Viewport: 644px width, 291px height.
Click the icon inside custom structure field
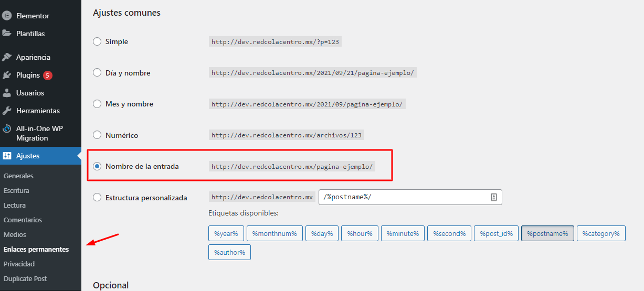[x=493, y=197]
